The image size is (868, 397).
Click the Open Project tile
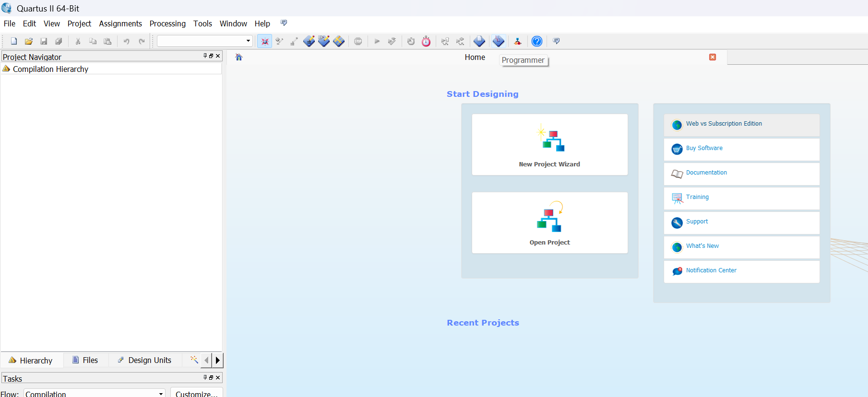point(549,223)
